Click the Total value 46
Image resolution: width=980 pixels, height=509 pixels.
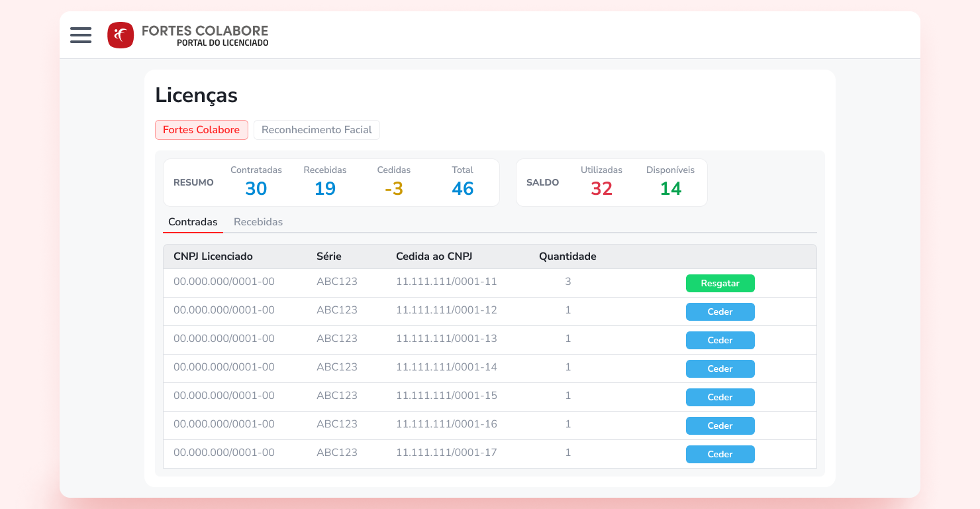point(462,188)
